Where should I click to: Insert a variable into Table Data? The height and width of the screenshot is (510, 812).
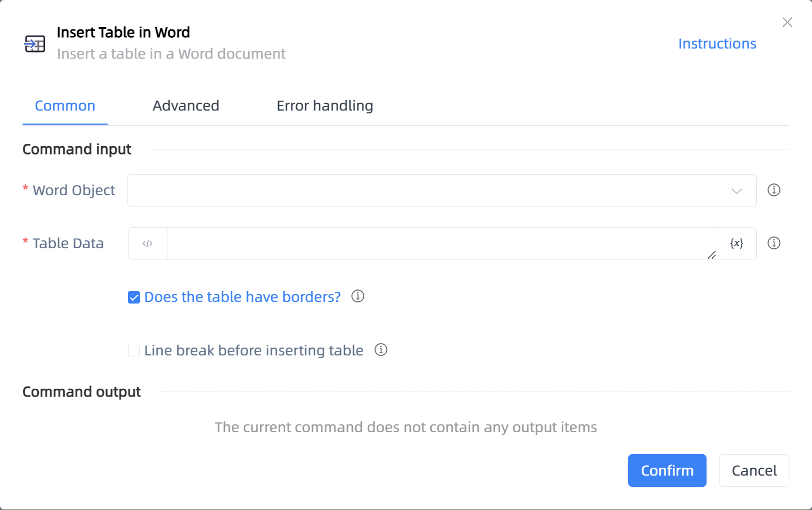point(736,244)
